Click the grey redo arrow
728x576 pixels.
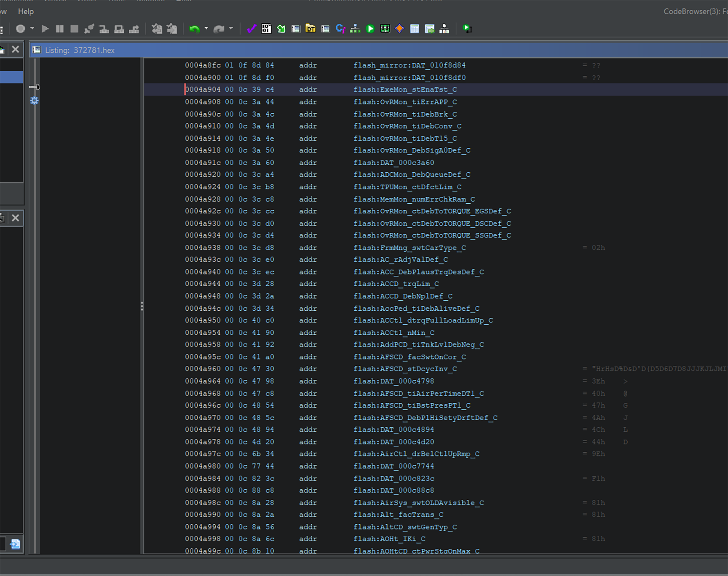tap(219, 29)
